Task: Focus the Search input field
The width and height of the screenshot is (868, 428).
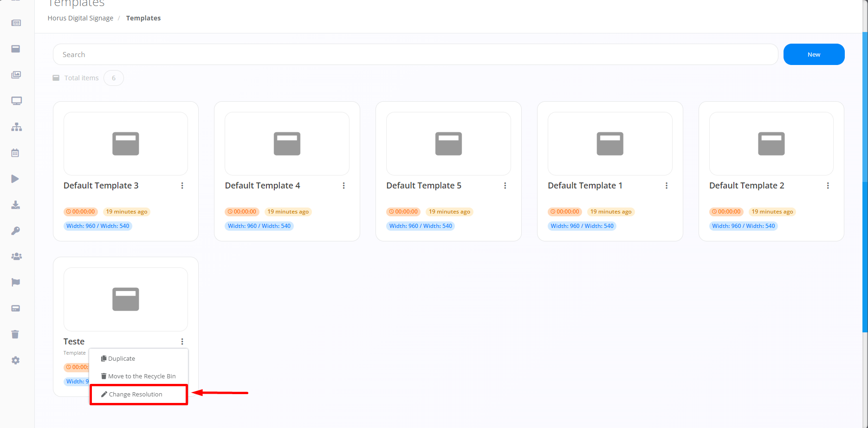Action: pyautogui.click(x=415, y=54)
